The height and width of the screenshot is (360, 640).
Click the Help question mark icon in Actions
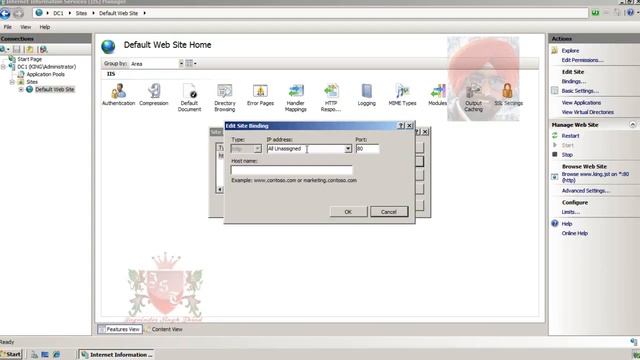coord(555,223)
